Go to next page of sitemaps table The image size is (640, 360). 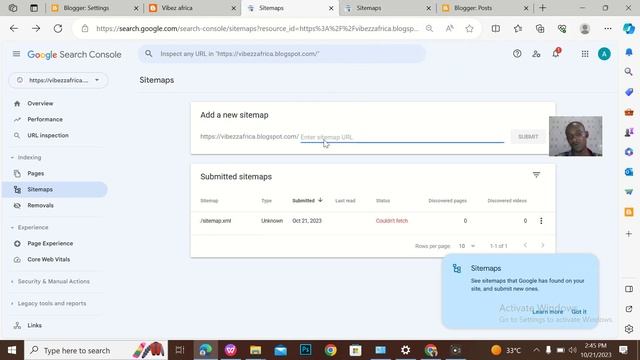[x=542, y=245]
